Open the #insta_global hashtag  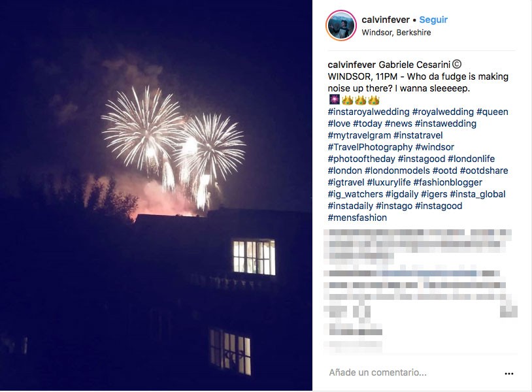pyautogui.click(x=477, y=194)
